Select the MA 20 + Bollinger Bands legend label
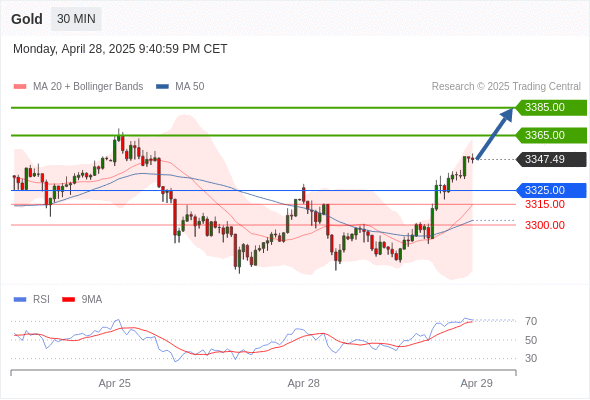 click(88, 87)
